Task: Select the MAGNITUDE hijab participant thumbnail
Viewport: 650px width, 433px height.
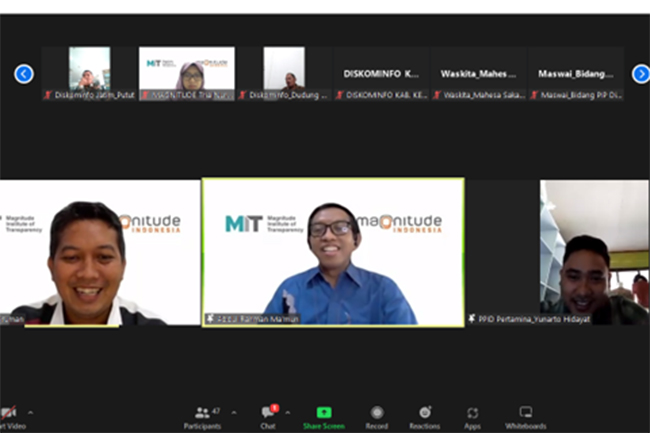Action: pos(187,72)
